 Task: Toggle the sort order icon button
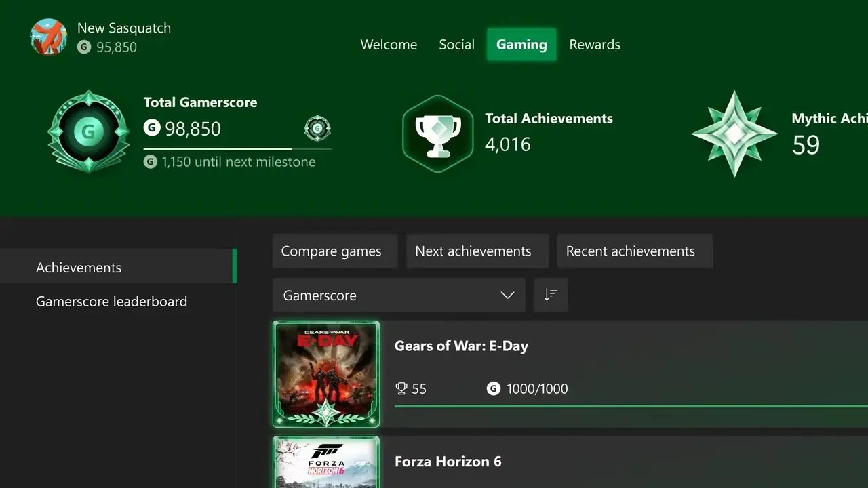pos(551,295)
